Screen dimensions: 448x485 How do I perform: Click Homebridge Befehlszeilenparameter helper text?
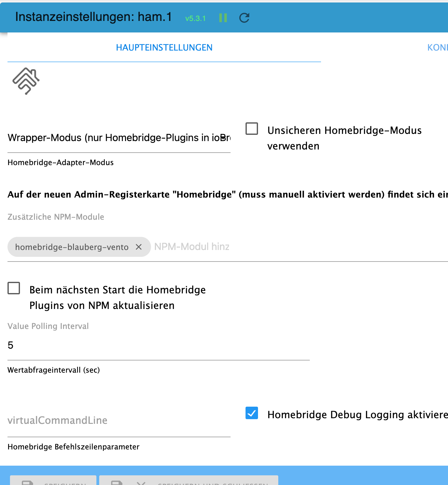point(74,447)
